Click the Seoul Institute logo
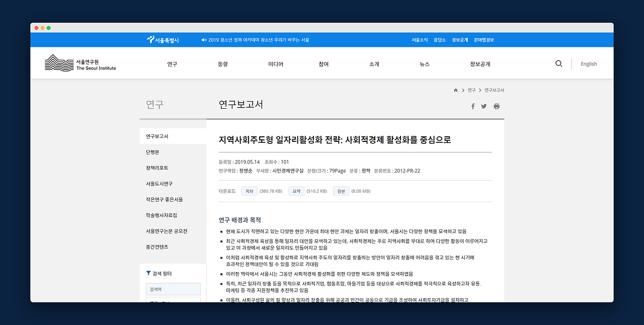This screenshot has width=644, height=325. click(80, 63)
